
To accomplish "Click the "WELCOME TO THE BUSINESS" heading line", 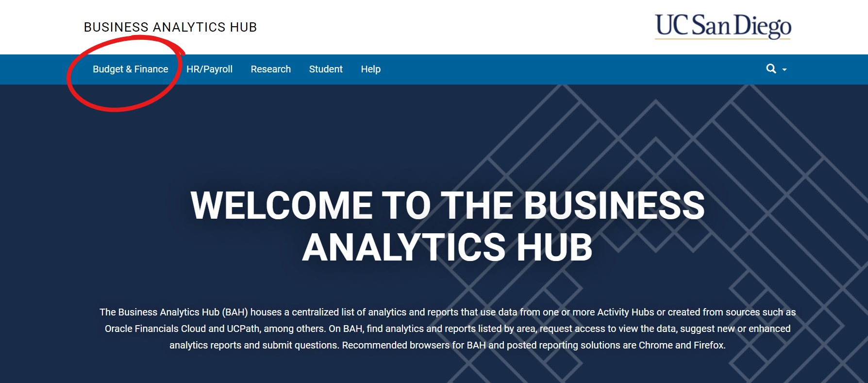I will (x=447, y=206).
